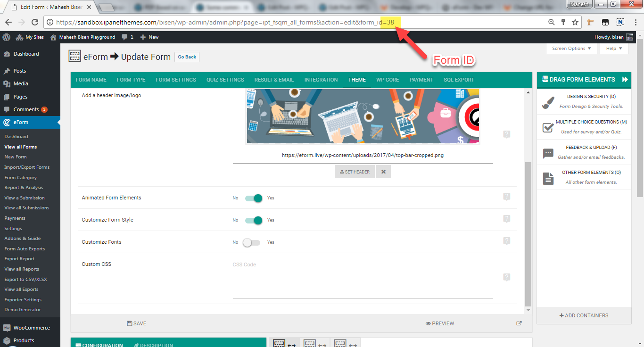Reload the page in browser
Image resolution: width=644 pixels, height=347 pixels.
[x=35, y=22]
